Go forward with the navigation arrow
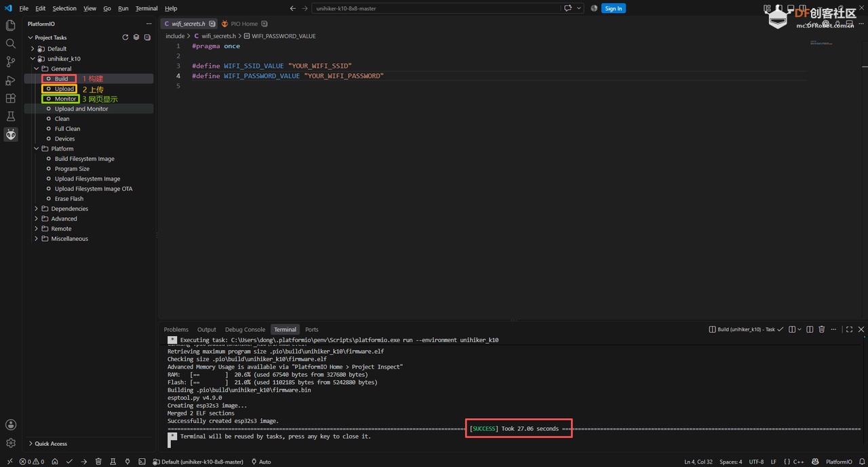This screenshot has height=467, width=868. (304, 8)
